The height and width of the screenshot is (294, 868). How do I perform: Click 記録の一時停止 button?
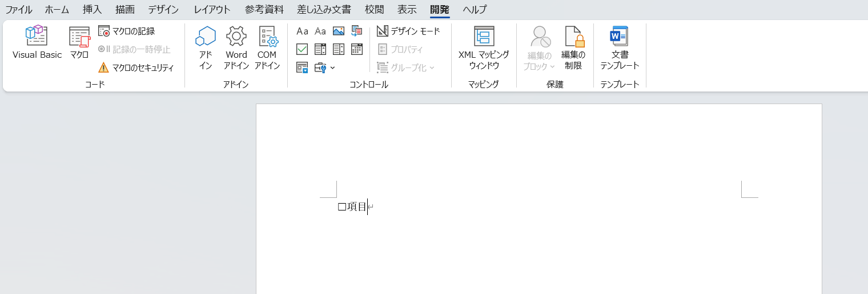pos(134,49)
